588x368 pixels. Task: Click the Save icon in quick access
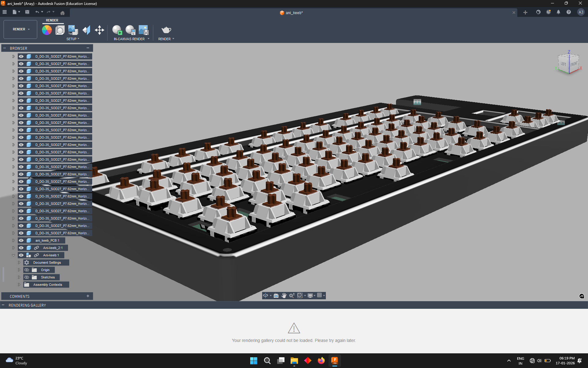(x=27, y=12)
